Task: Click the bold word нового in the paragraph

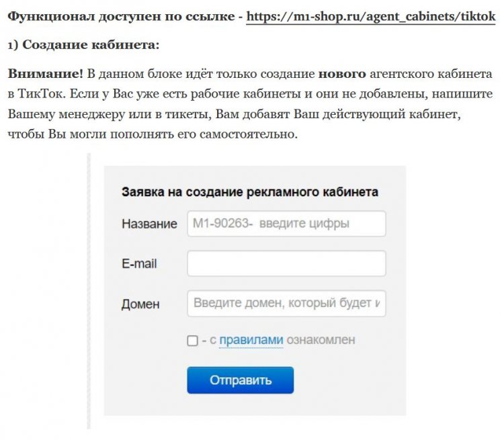Action: click(x=342, y=74)
